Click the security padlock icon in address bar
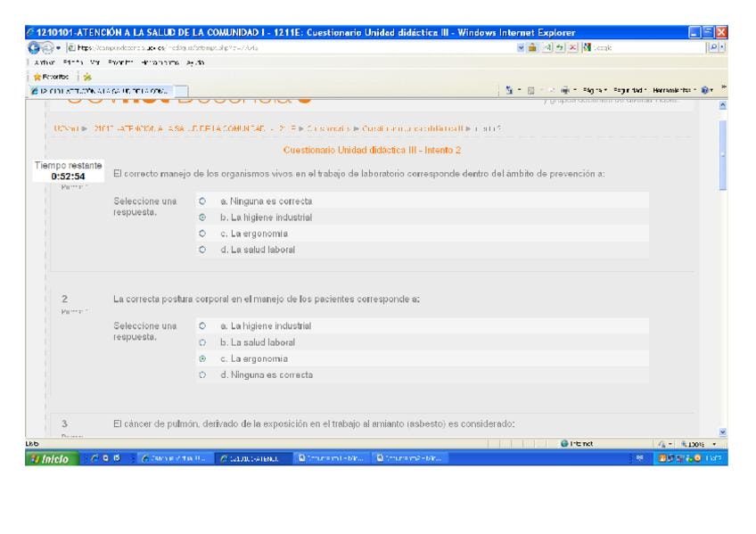The image size is (756, 534). (532, 47)
